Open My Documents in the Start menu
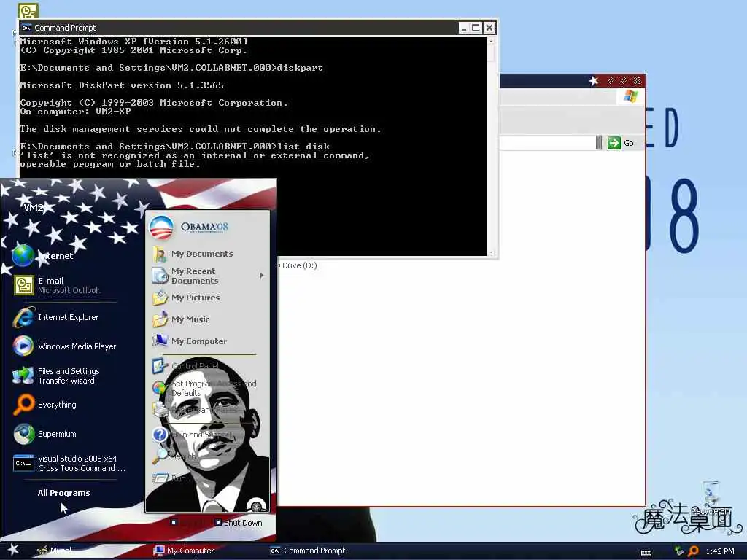747x560 pixels. (193, 254)
